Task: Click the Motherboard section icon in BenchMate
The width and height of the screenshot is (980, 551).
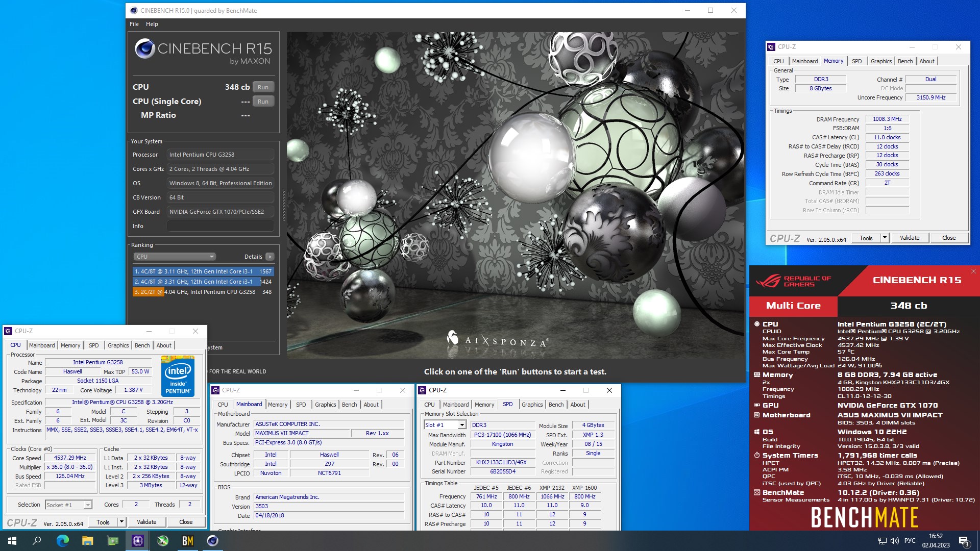Action: pyautogui.click(x=757, y=415)
